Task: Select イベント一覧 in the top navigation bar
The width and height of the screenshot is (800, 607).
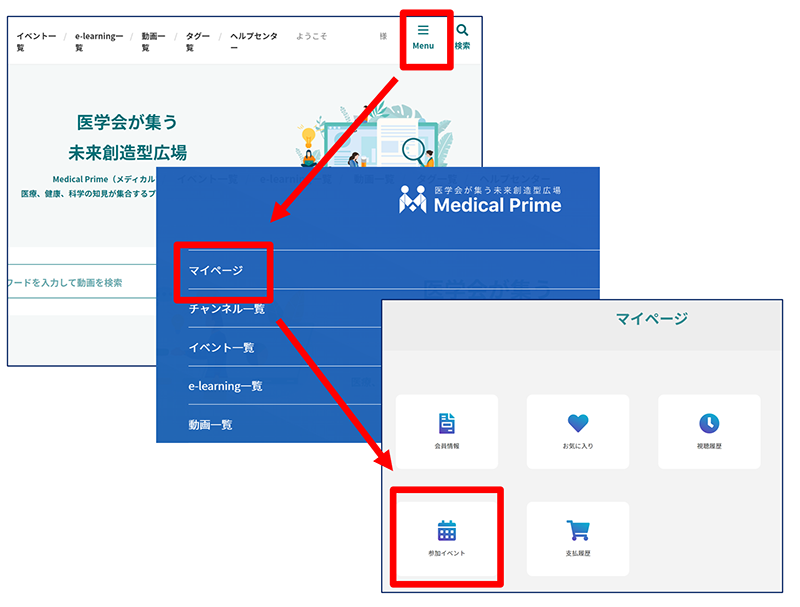Action: (x=36, y=41)
